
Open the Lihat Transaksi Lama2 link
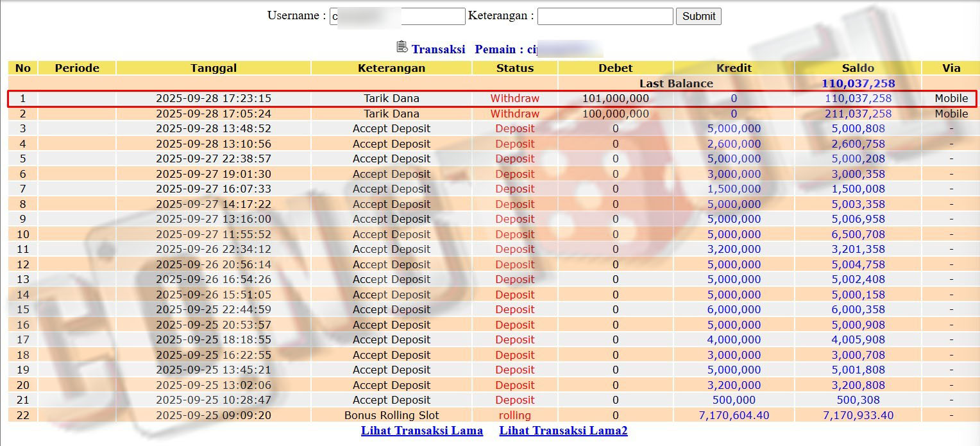[563, 431]
